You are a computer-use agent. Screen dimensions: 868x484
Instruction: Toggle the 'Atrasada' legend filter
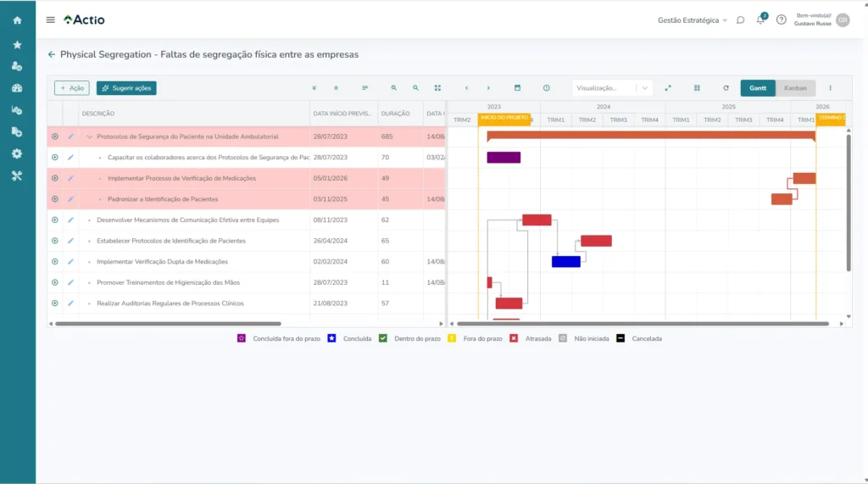pyautogui.click(x=514, y=338)
